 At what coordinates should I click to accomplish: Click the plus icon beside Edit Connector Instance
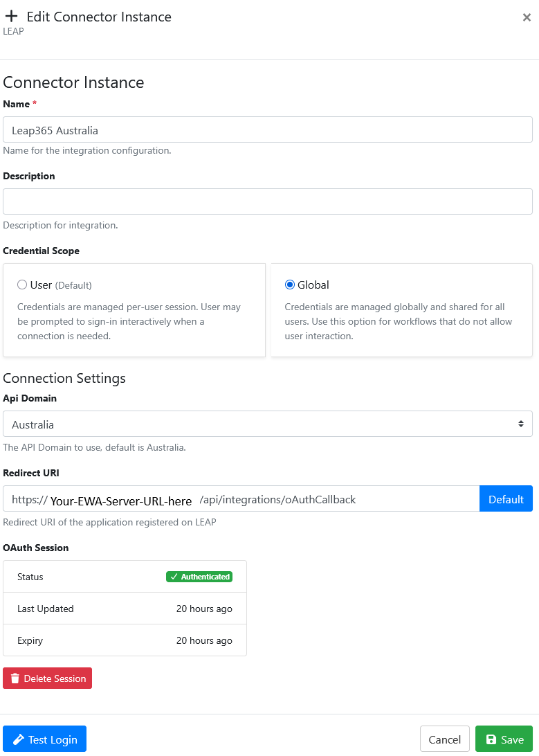pos(11,17)
